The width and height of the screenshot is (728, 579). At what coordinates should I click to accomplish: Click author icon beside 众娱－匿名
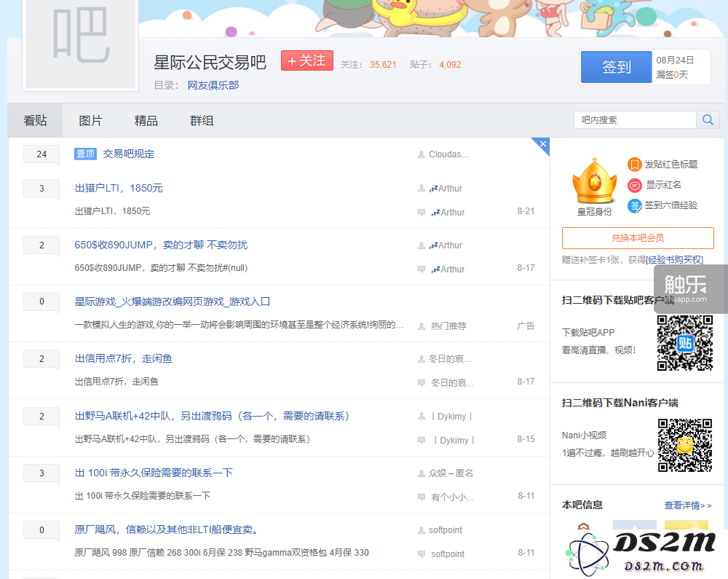coord(421,473)
